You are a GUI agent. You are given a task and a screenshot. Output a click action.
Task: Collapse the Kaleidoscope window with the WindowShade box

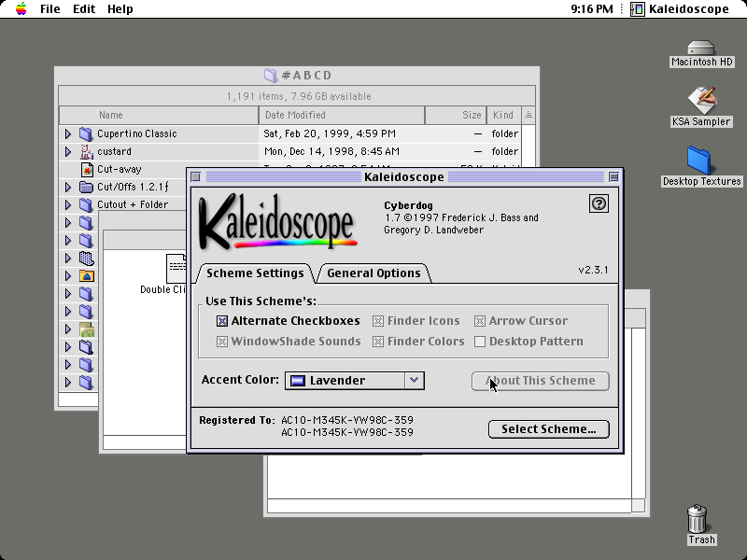pyautogui.click(x=613, y=177)
